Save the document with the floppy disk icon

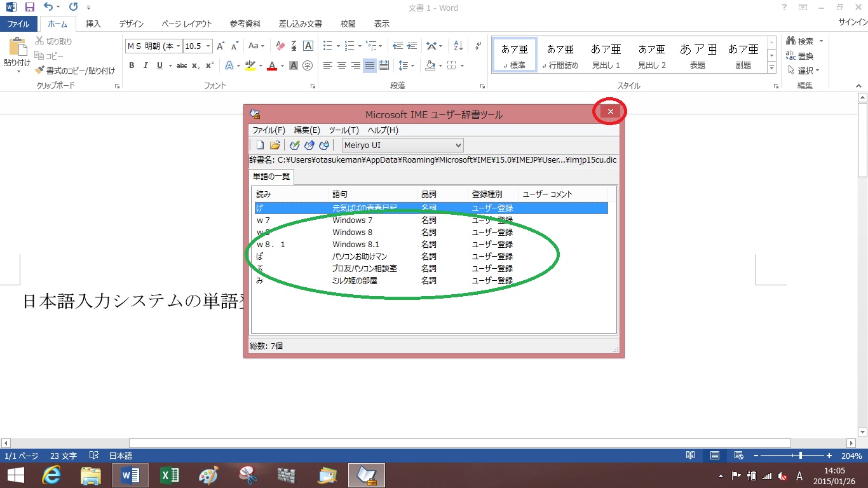tap(29, 8)
